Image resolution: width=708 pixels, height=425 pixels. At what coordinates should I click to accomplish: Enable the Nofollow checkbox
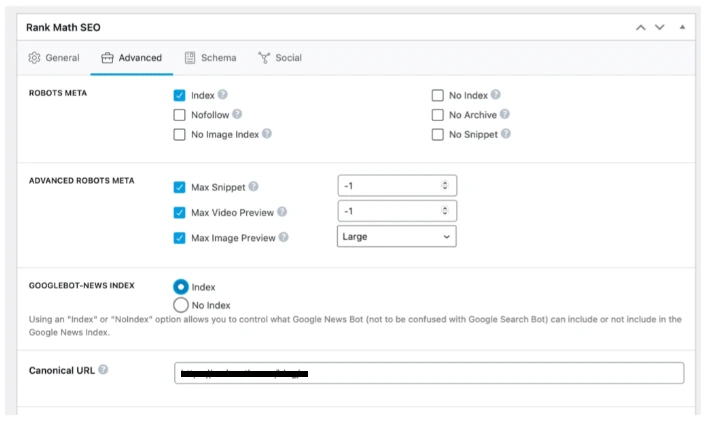point(179,115)
